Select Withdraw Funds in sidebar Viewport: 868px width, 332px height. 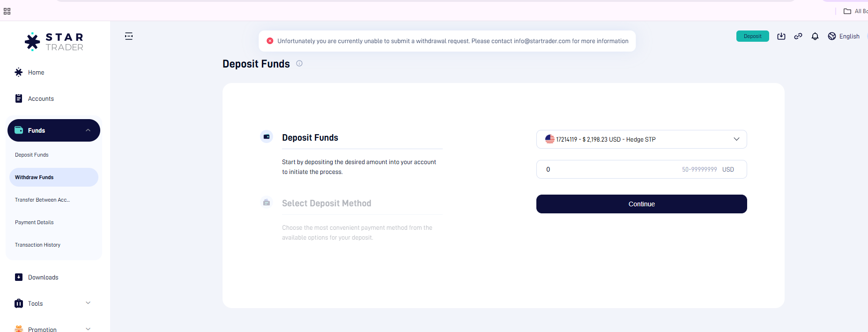[34, 177]
